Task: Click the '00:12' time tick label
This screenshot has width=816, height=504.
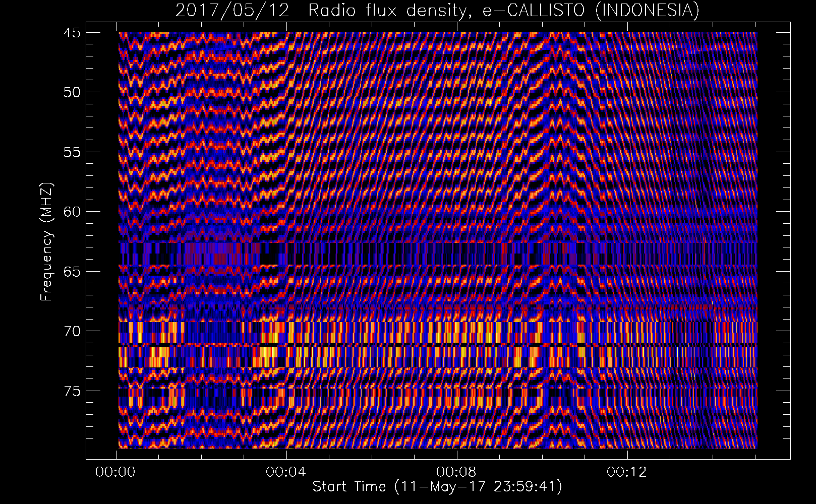Action: 627,472
